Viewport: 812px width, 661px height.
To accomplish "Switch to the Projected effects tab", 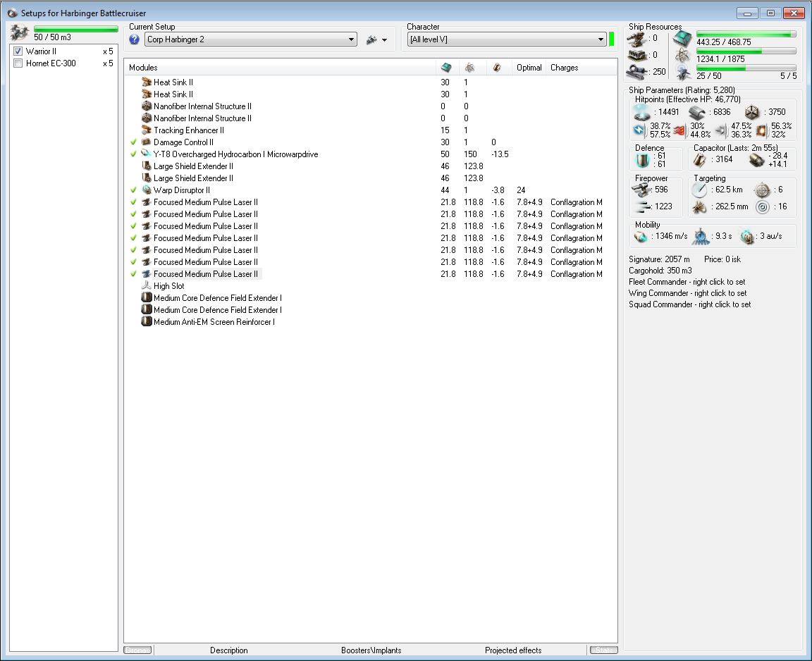I will [x=513, y=650].
